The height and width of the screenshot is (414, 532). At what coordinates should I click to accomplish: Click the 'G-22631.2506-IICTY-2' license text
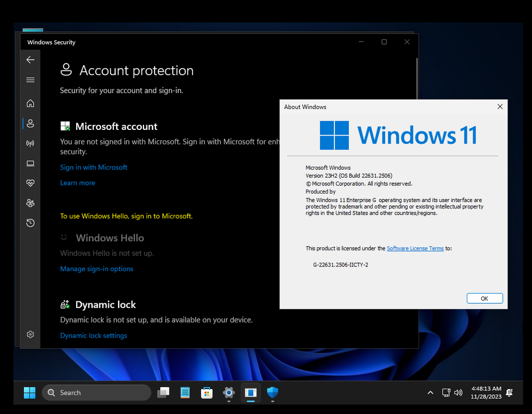click(x=341, y=264)
